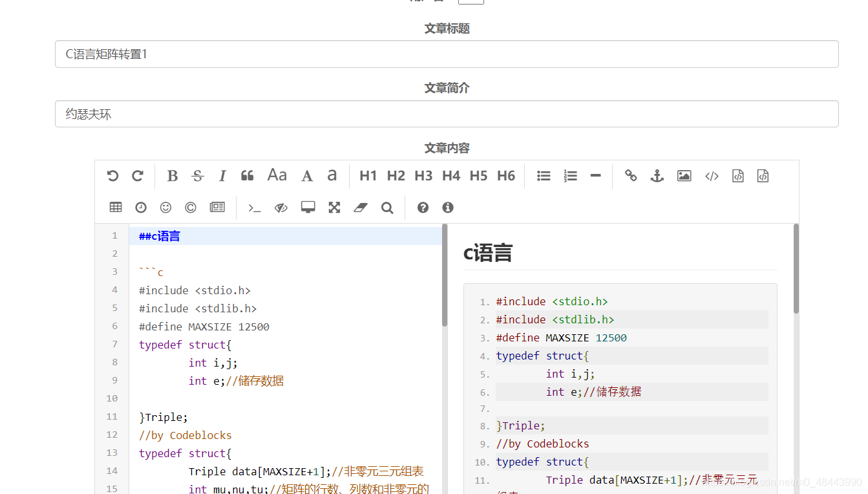868x494 pixels.
Task: Click preview line 9 '//by Codeblocks'
Action: click(542, 444)
